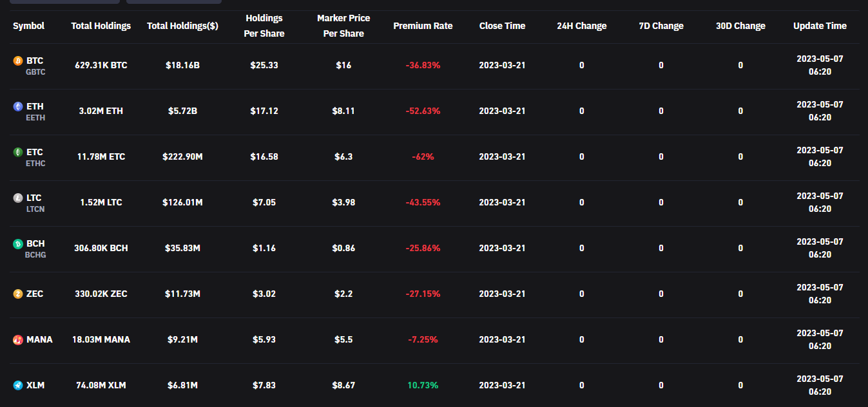Click the 629.31K BTC holdings cell
Viewport: 868px width, 407px height.
[x=101, y=65]
